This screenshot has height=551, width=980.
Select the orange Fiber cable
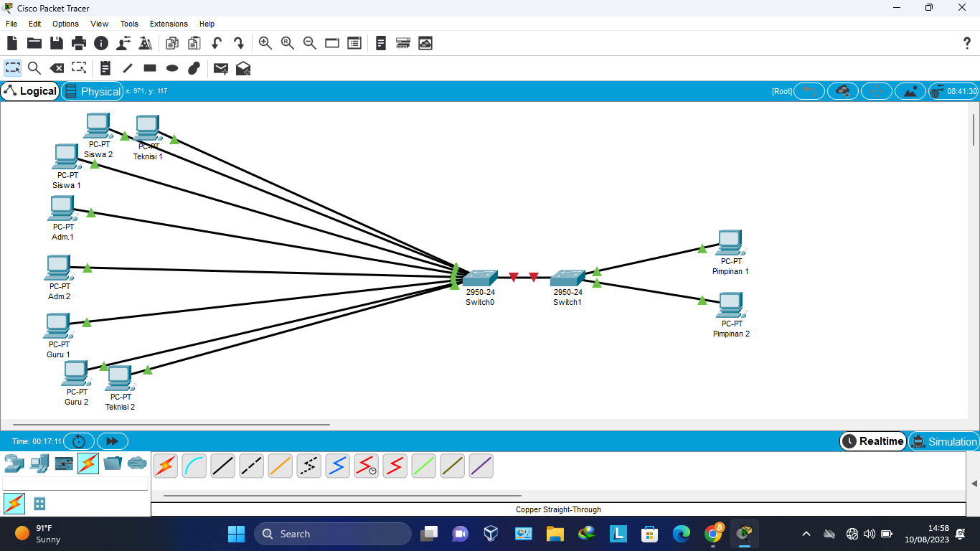[280, 466]
